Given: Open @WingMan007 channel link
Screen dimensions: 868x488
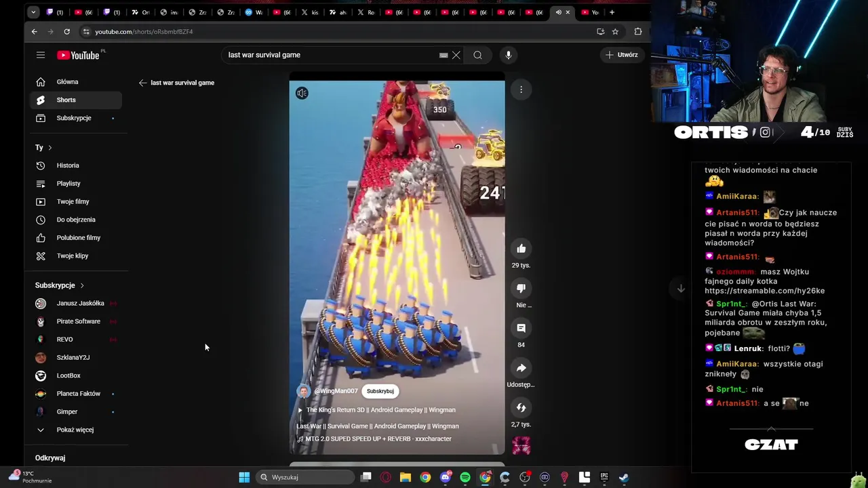Looking at the screenshot, I should pos(336,391).
